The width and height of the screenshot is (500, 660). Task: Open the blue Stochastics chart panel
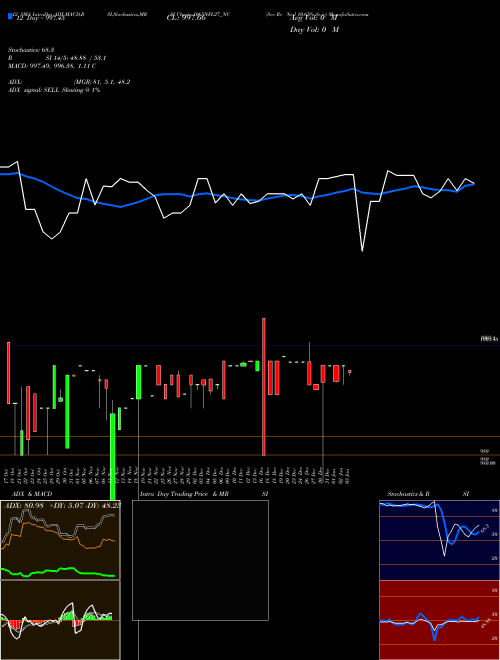pyautogui.click(x=439, y=540)
